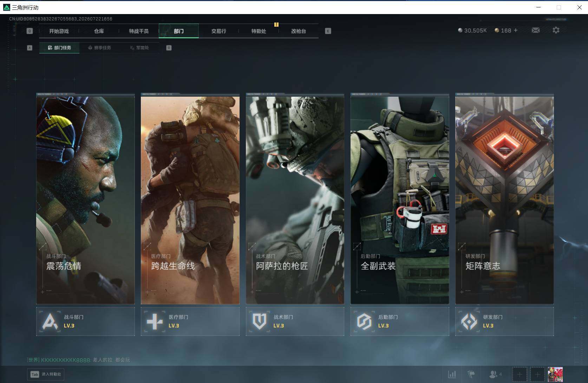Click the second empty squad slot plus
588x383 pixels.
click(x=537, y=375)
